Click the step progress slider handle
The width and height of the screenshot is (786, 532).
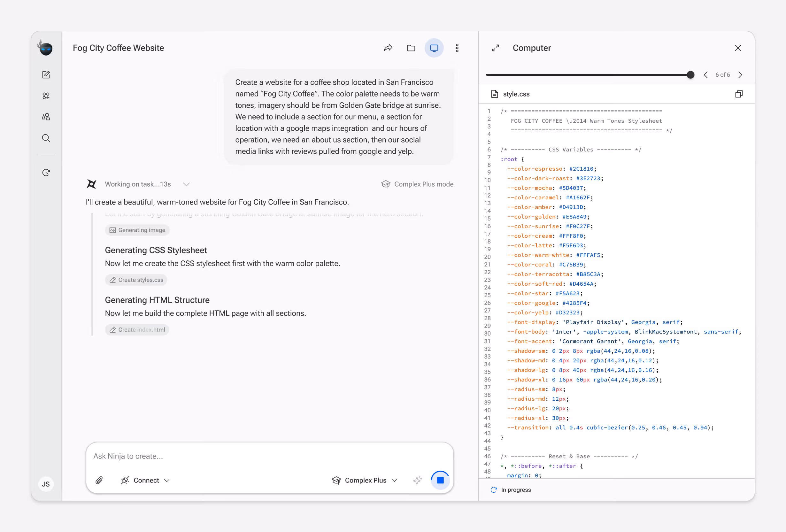[690, 75]
